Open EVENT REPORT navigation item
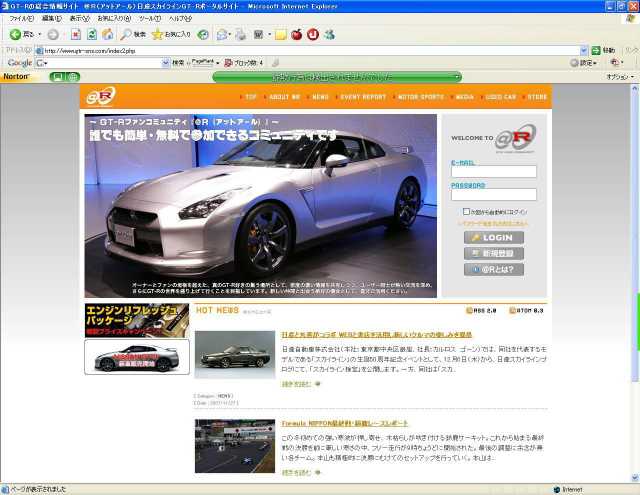This screenshot has height=495, width=640. (363, 97)
